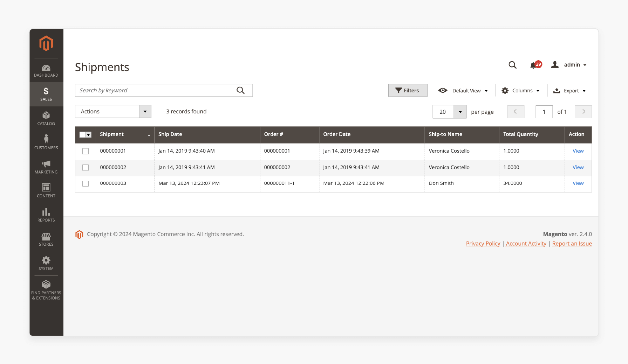
Task: Sort by the Order Date column header
Action: pyautogui.click(x=372, y=135)
